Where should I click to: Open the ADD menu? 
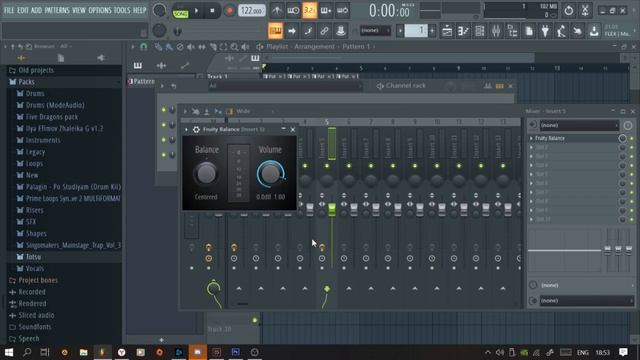[x=36, y=10]
